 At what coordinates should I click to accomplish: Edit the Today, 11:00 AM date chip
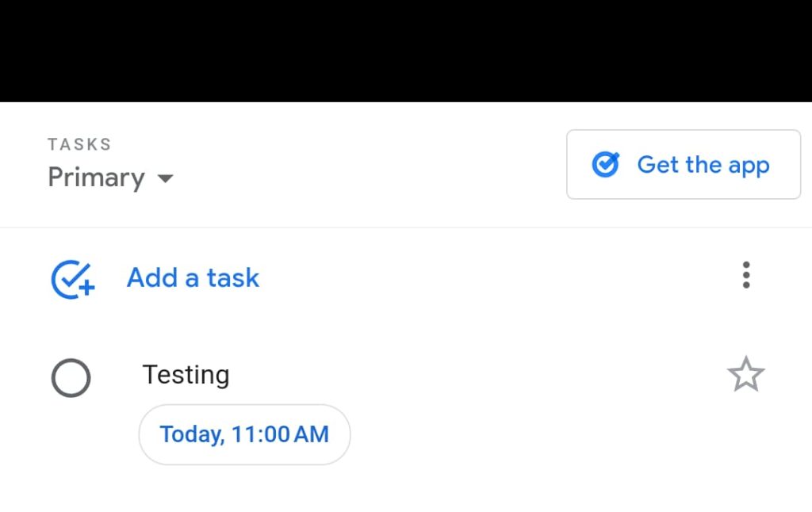tap(244, 434)
